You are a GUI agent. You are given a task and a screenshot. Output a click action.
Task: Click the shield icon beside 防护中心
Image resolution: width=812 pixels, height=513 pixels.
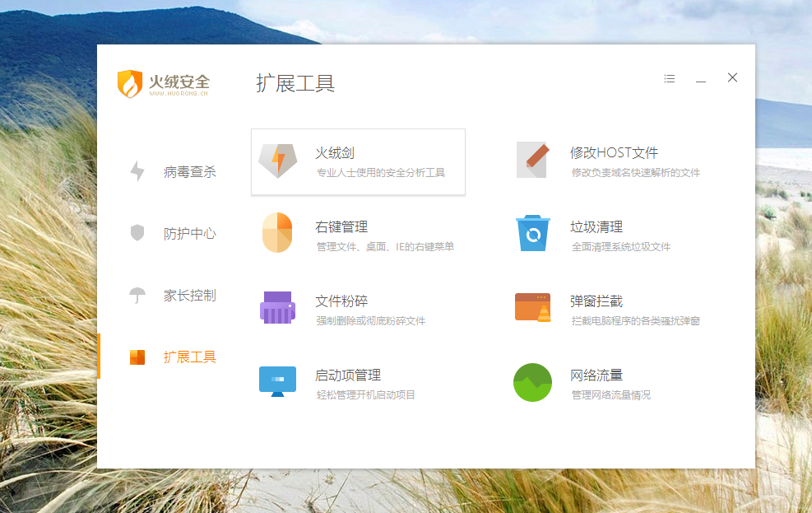(x=137, y=233)
